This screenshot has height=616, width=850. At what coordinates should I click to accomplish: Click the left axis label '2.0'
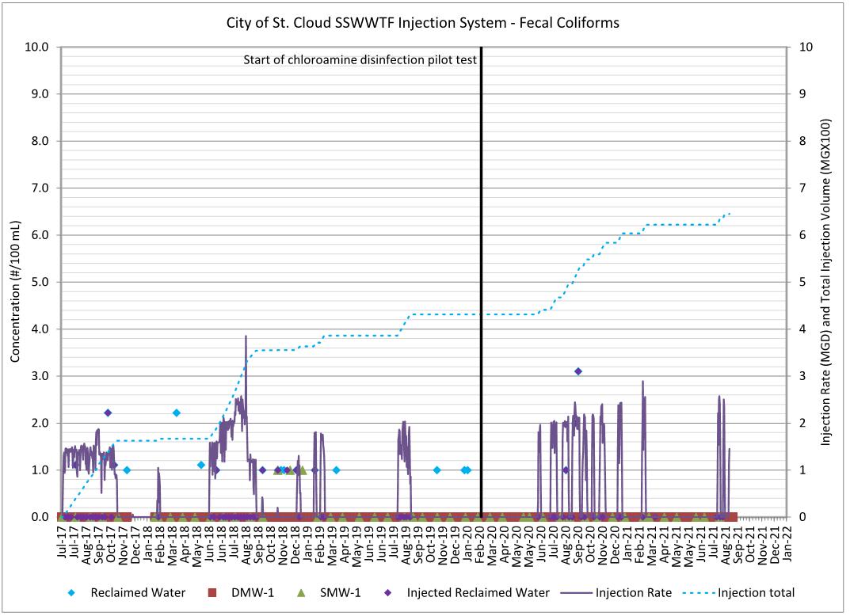[x=40, y=423]
